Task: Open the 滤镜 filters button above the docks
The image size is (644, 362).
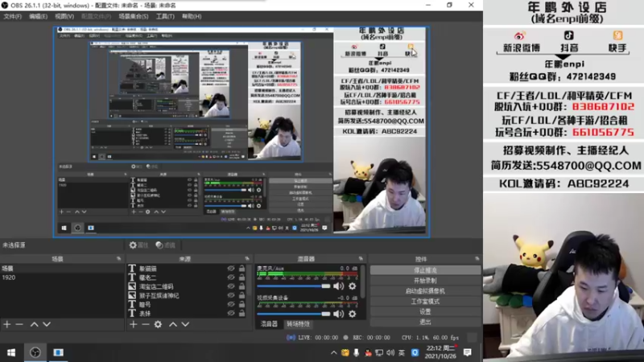Action: click(x=166, y=245)
